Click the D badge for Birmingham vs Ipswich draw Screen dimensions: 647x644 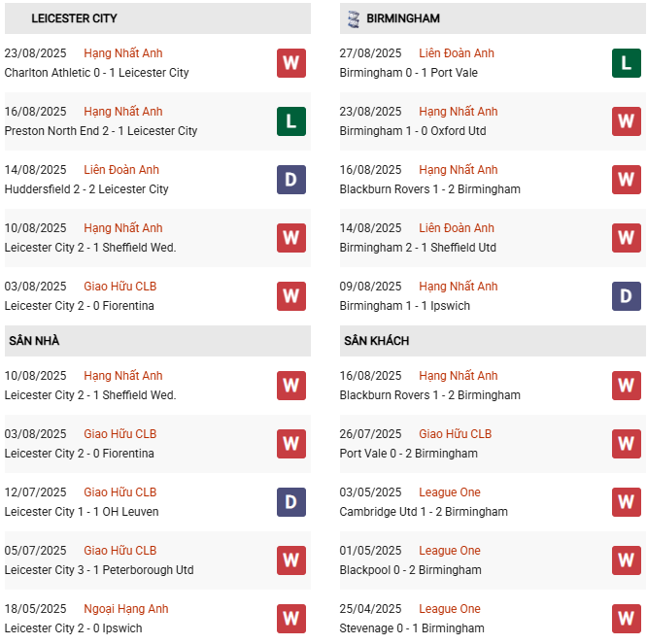tap(626, 296)
